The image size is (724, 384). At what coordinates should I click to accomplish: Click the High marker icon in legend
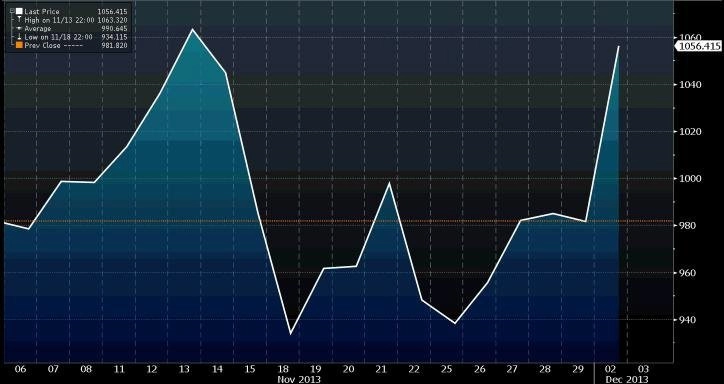[19, 20]
